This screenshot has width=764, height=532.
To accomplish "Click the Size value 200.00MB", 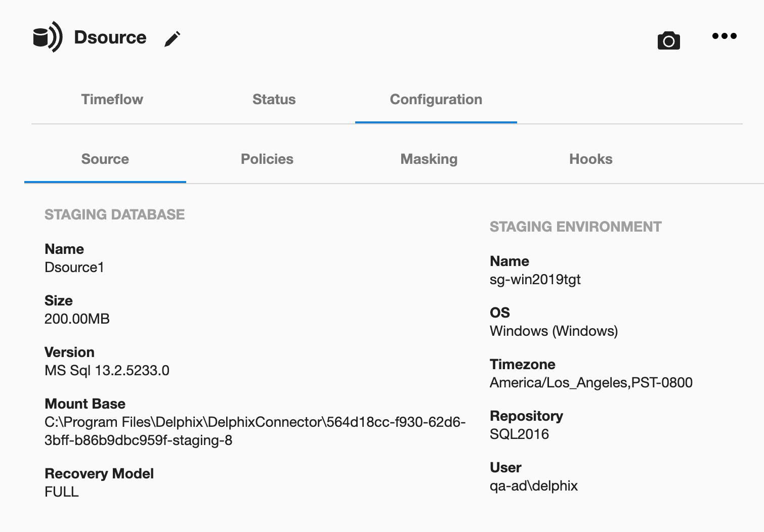I will pyautogui.click(x=76, y=319).
